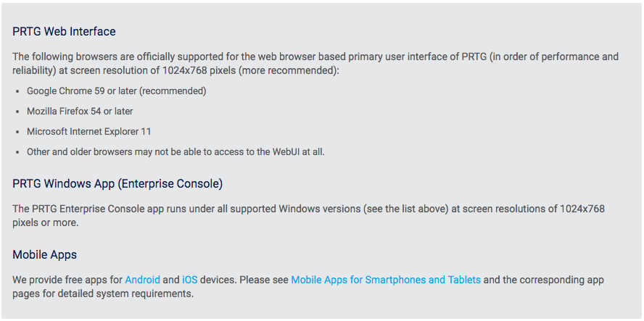The height and width of the screenshot is (321, 644).
Task: Click the bullet before Mozilla Firefox 54
Action: pos(17,112)
